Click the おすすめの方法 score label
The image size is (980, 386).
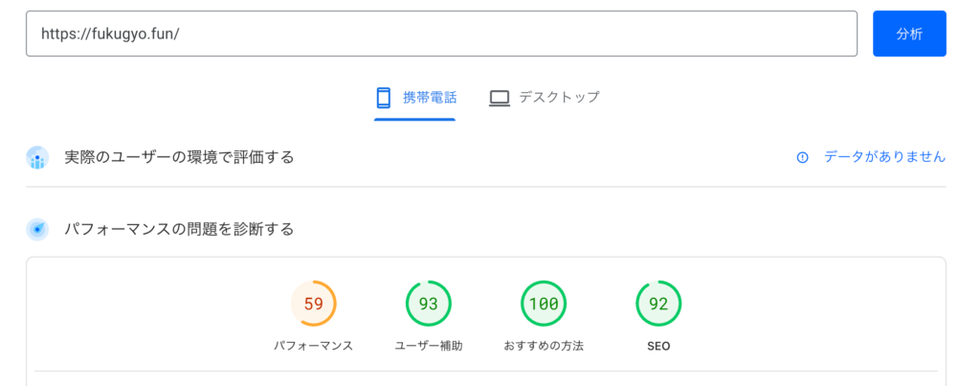pos(544,346)
